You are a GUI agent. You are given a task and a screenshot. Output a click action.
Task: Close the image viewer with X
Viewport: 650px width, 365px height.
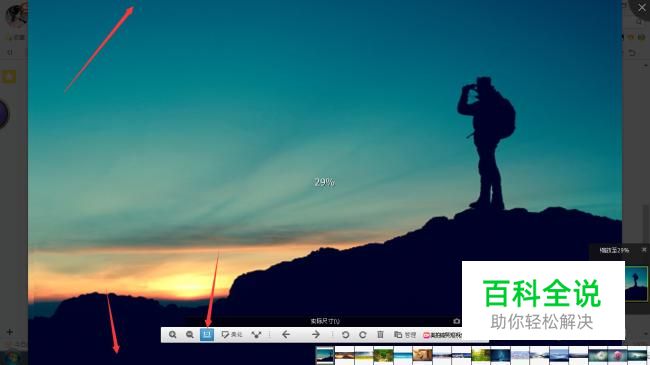tap(642, 8)
